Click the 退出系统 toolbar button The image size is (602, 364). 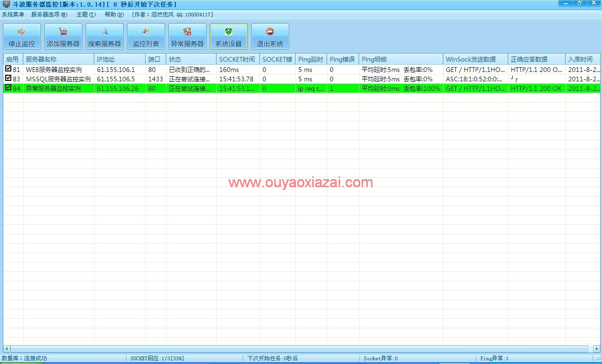(x=270, y=36)
